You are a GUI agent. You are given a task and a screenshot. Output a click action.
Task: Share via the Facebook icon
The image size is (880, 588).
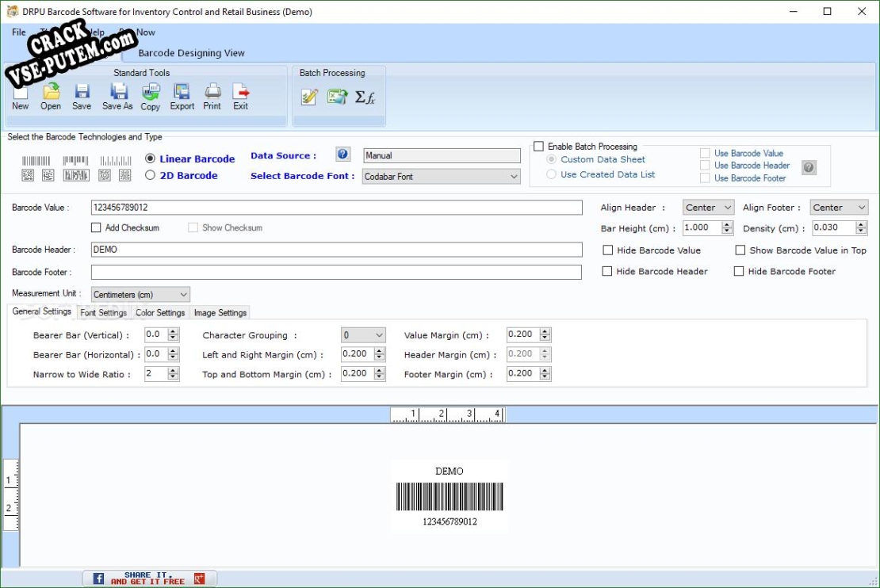tap(98, 578)
